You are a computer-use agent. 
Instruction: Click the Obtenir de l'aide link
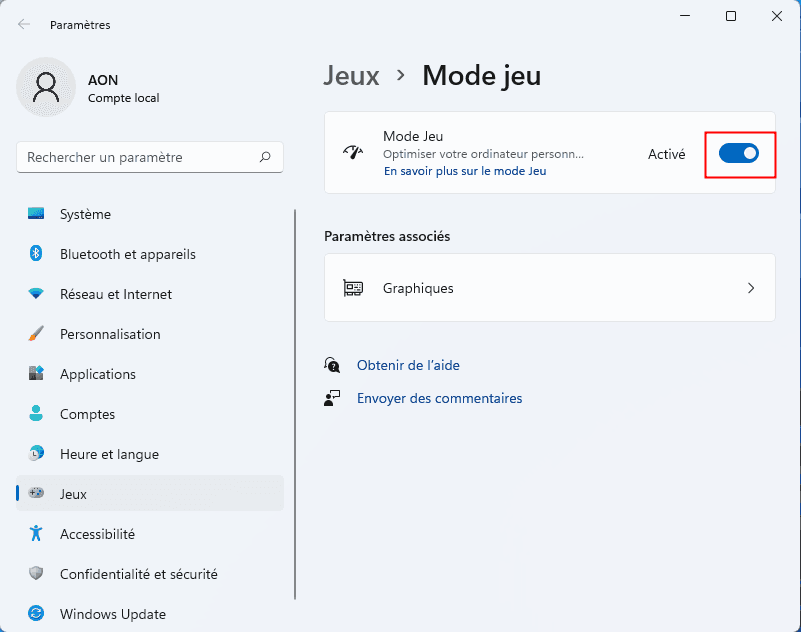pos(408,366)
